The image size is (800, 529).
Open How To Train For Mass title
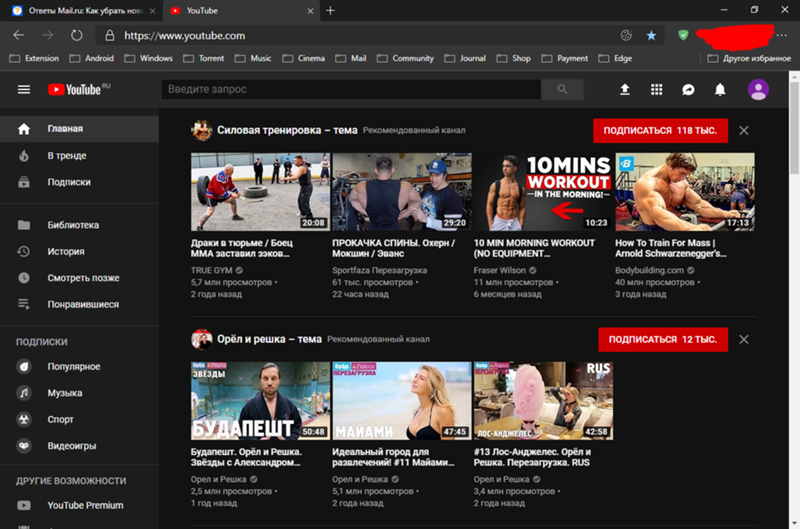pos(670,248)
